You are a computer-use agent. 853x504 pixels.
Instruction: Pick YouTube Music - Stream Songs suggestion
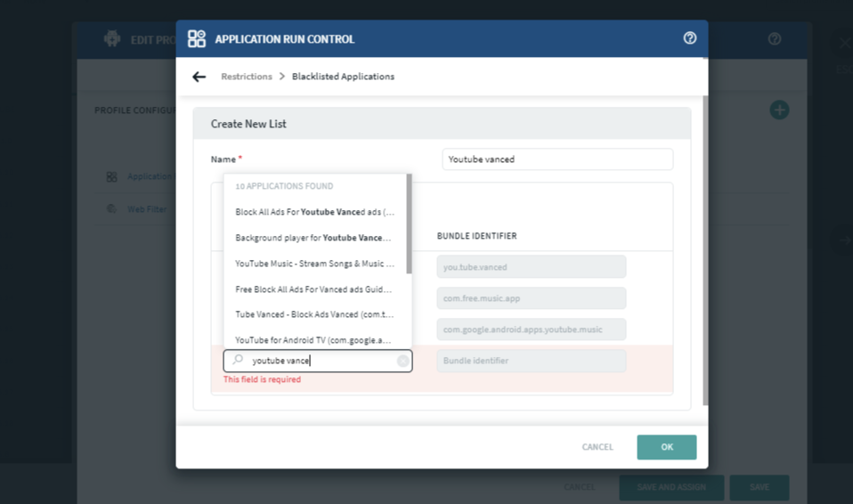[x=314, y=264]
